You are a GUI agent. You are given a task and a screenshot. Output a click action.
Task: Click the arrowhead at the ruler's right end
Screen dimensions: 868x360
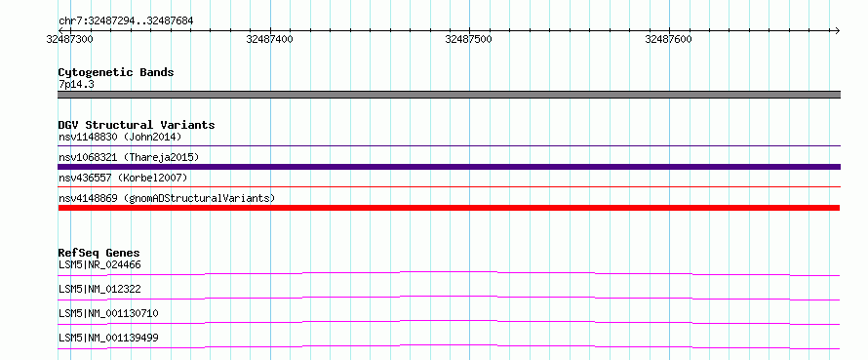[837, 30]
